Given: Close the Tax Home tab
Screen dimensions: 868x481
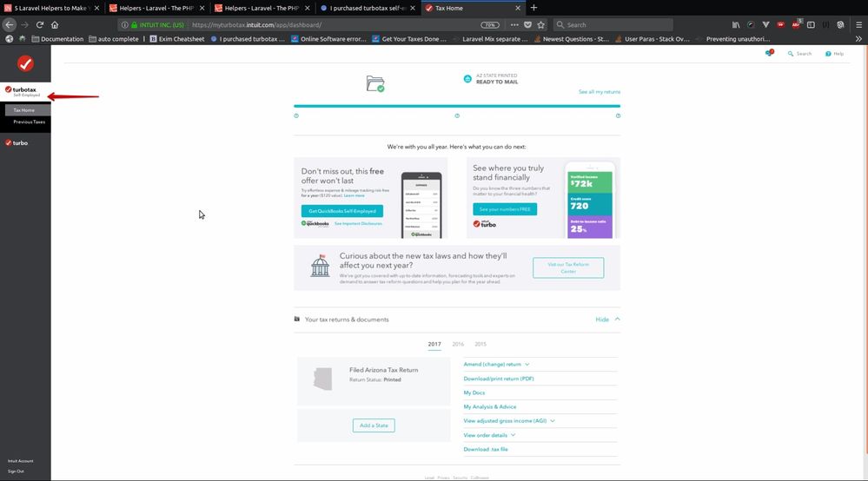Looking at the screenshot, I should pyautogui.click(x=518, y=8).
